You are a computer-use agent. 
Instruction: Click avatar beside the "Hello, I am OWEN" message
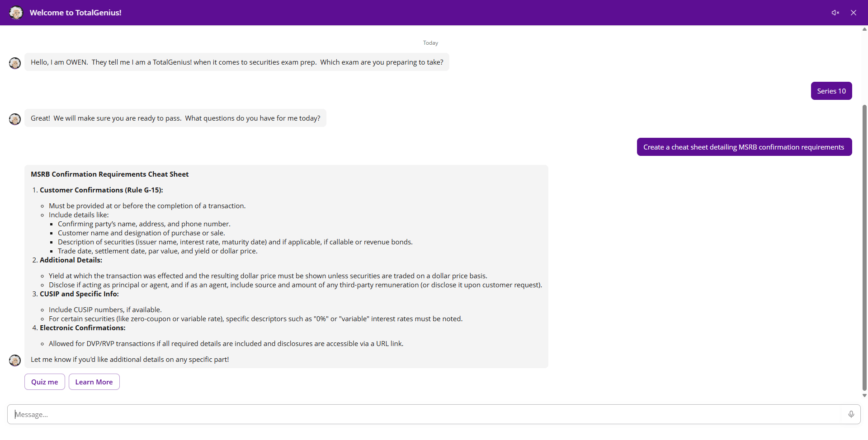tap(15, 63)
